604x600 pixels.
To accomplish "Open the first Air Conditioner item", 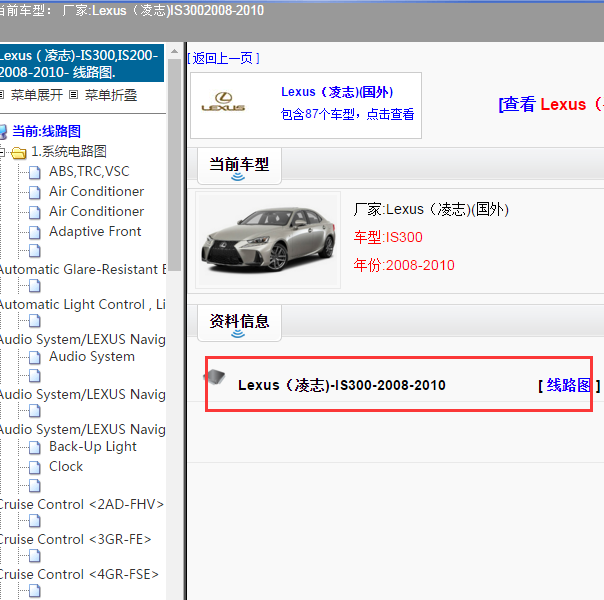I will 96,191.
